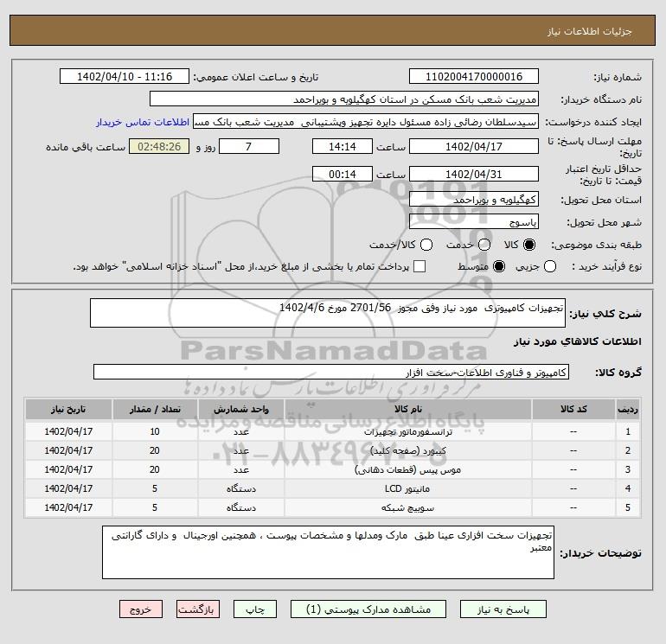Image resolution: width=666 pixels, height=644 pixels.
Task: Click the deadline time 14:14 field
Action: click(x=343, y=146)
